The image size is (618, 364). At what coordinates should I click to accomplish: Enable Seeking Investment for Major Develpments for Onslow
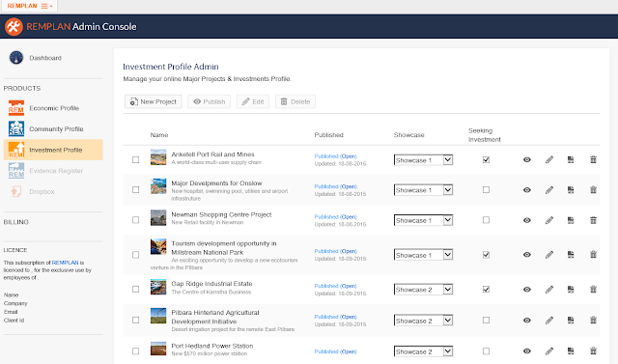(486, 190)
